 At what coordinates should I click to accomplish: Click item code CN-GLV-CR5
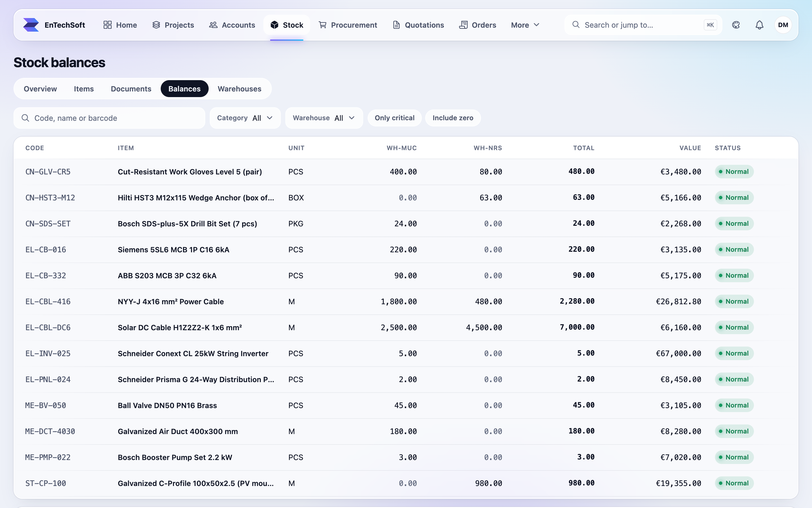(x=48, y=172)
